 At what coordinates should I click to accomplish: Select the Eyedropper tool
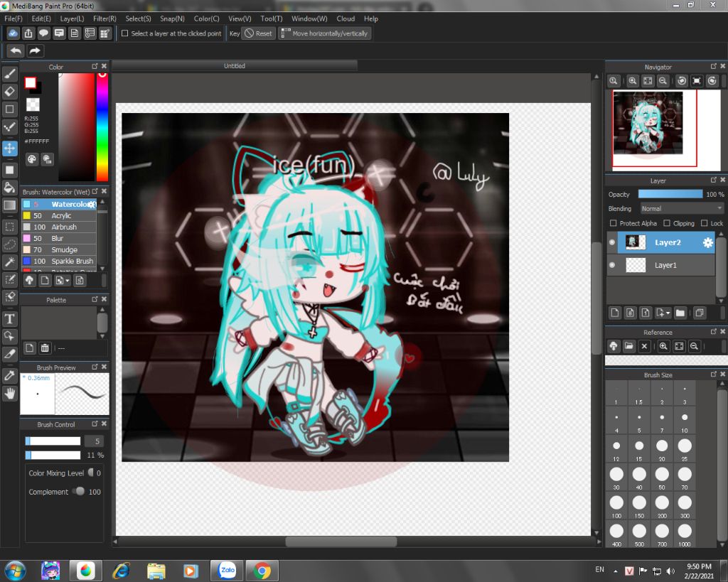pos(10,376)
